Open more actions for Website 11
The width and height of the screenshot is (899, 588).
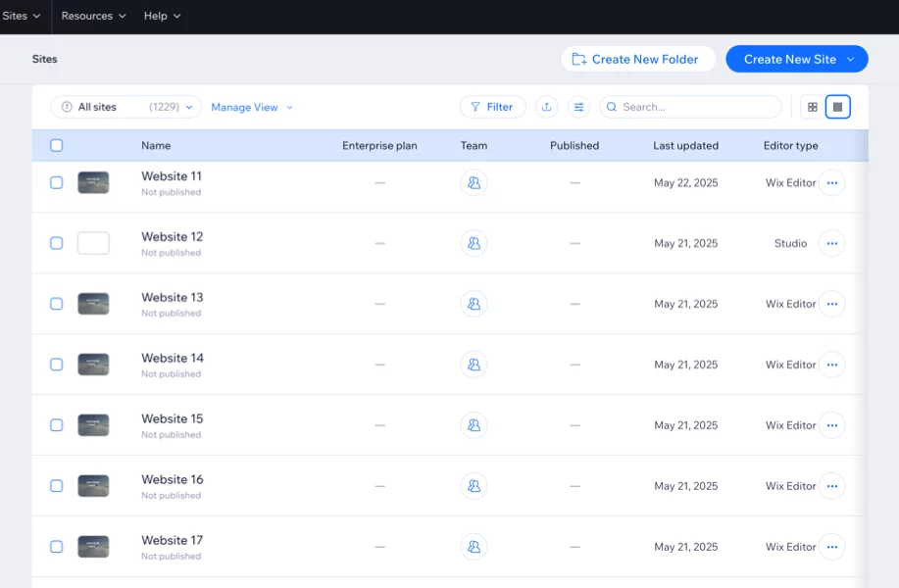pos(831,183)
